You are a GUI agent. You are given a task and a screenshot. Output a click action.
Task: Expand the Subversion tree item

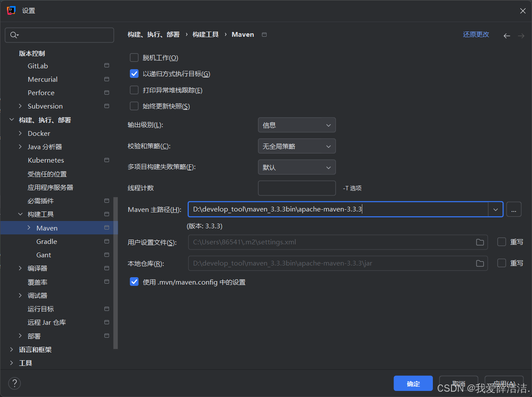[20, 106]
